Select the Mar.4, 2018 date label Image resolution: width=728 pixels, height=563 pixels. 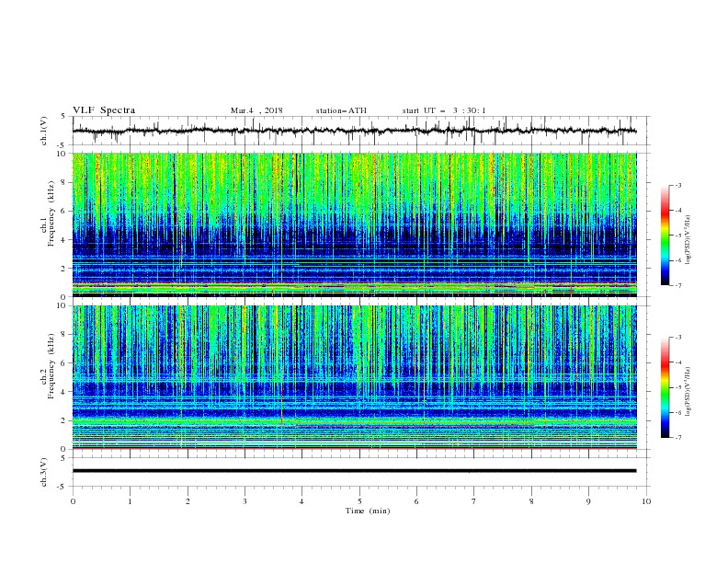256,110
